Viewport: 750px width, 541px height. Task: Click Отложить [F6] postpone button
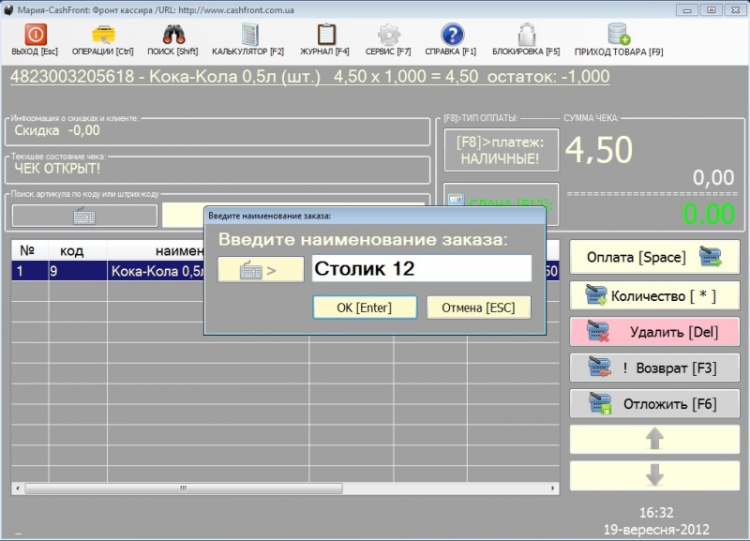654,404
